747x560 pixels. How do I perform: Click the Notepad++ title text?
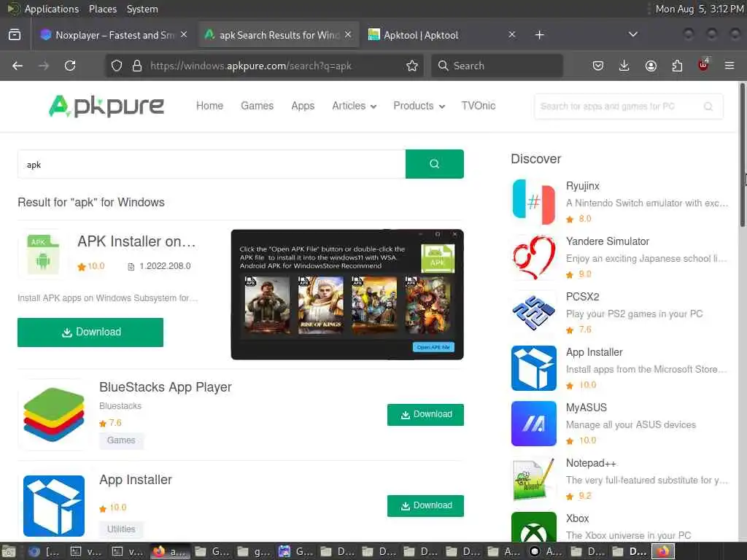(591, 463)
